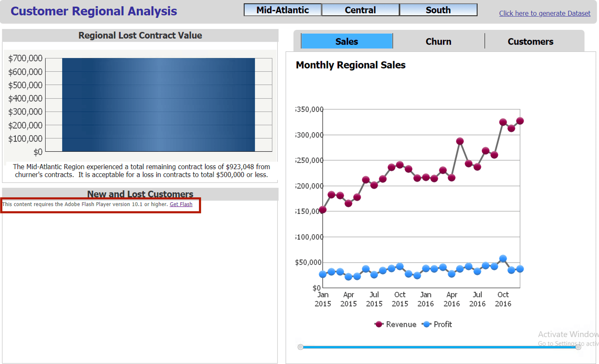Click the New and Lost Customers header
This screenshot has height=364, width=599.
pos(140,194)
